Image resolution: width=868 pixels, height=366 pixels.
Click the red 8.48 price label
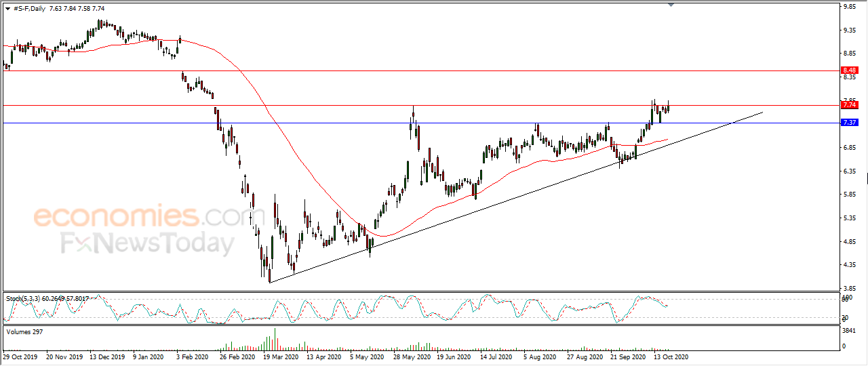(x=850, y=70)
